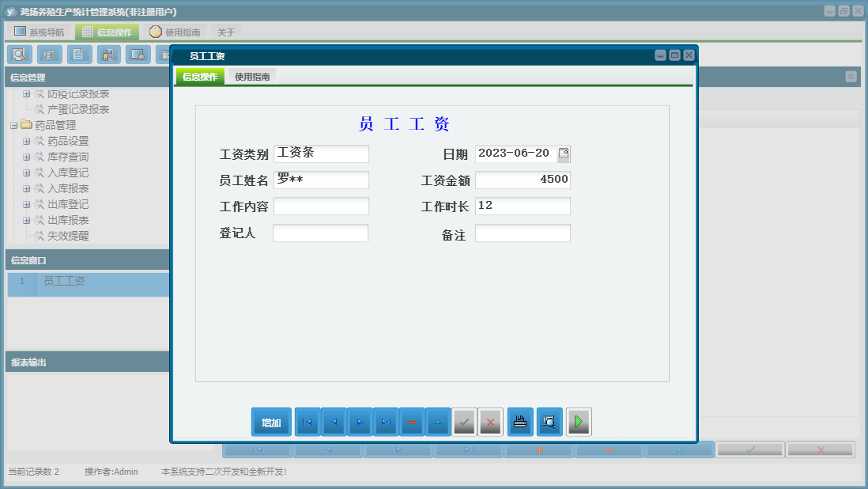Click the 员工姓名 input field
Image resolution: width=868 pixels, height=489 pixels.
321,180
